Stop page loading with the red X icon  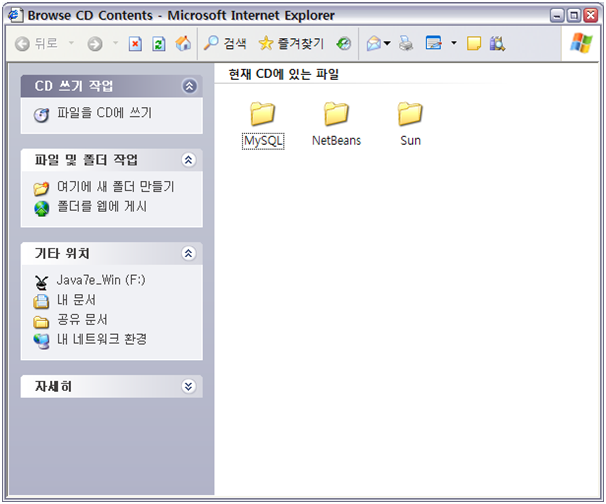(x=135, y=44)
